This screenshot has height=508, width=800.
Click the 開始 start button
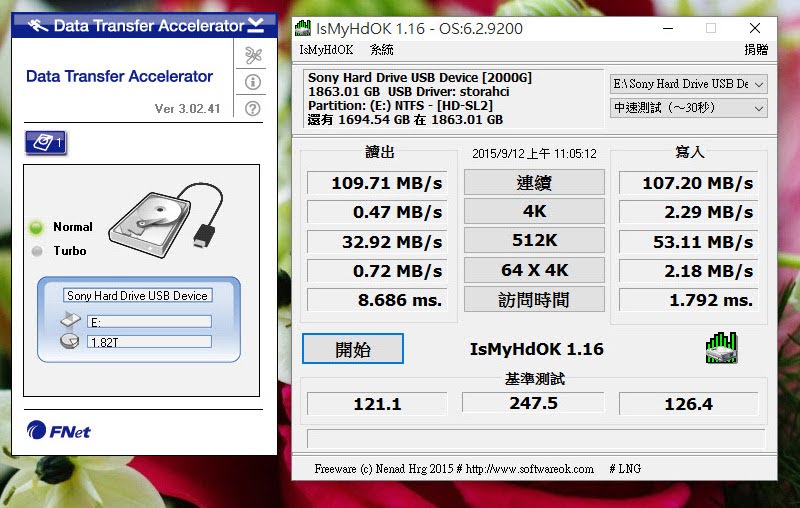click(353, 349)
